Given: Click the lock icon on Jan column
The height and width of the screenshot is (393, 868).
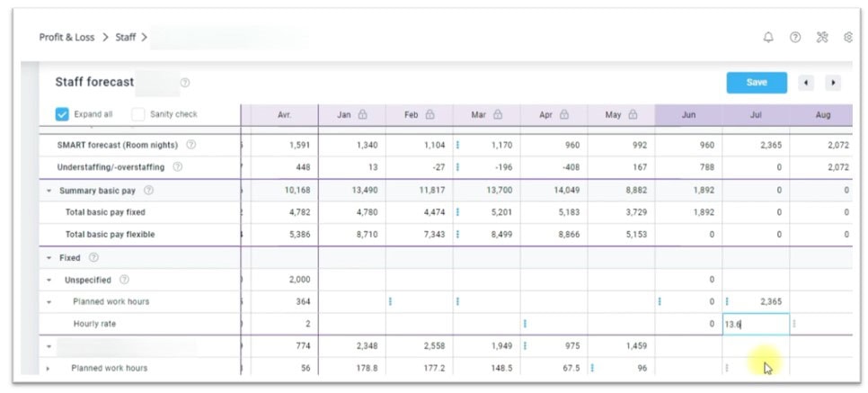Looking at the screenshot, I should point(362,115).
